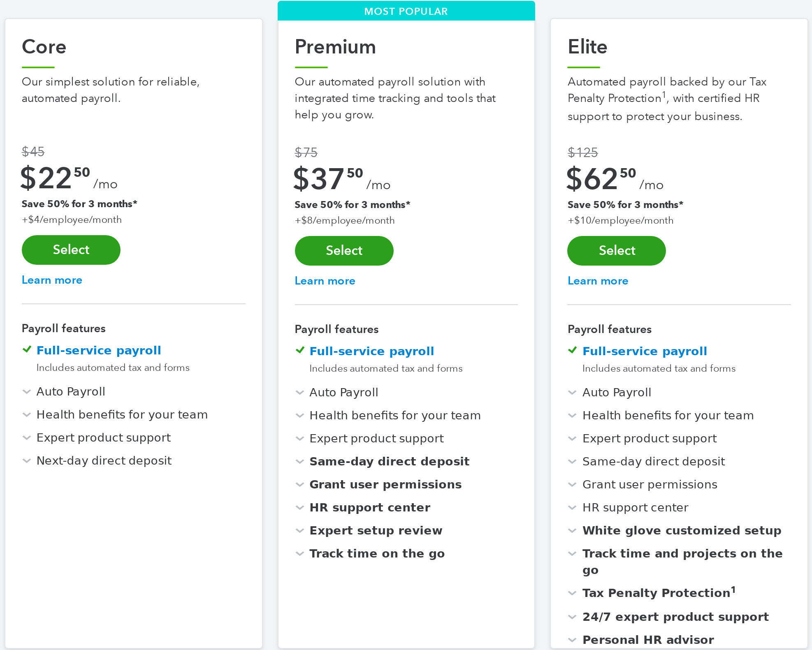Click the Premium plan Select button

343,251
